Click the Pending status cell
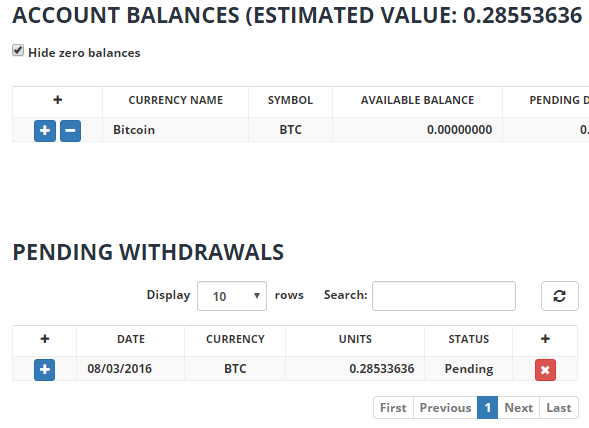The image size is (589, 428). click(469, 369)
